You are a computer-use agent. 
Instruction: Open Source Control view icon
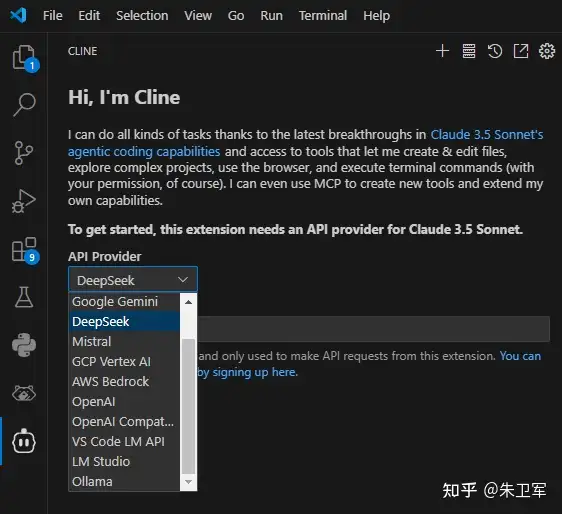24,153
